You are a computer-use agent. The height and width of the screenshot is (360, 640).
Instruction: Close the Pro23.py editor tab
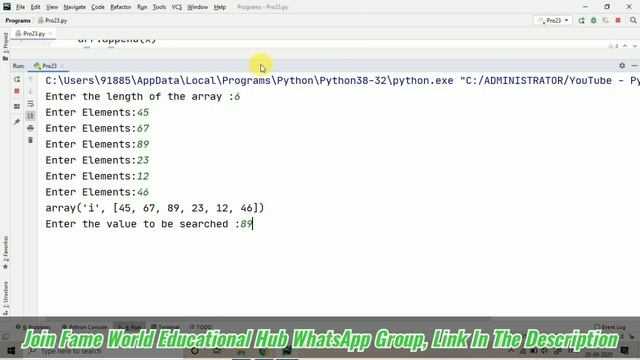pyautogui.click(x=50, y=33)
